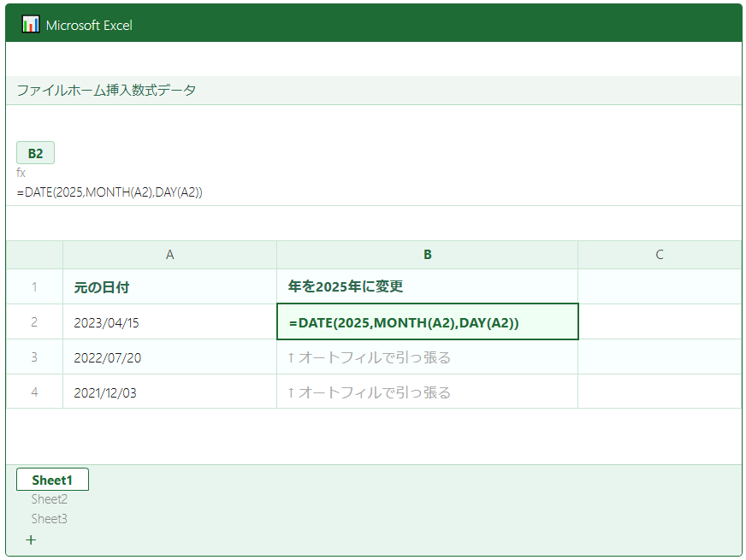Viewport: 746px width, 560px height.
Task: Select column B header
Action: coord(427,255)
